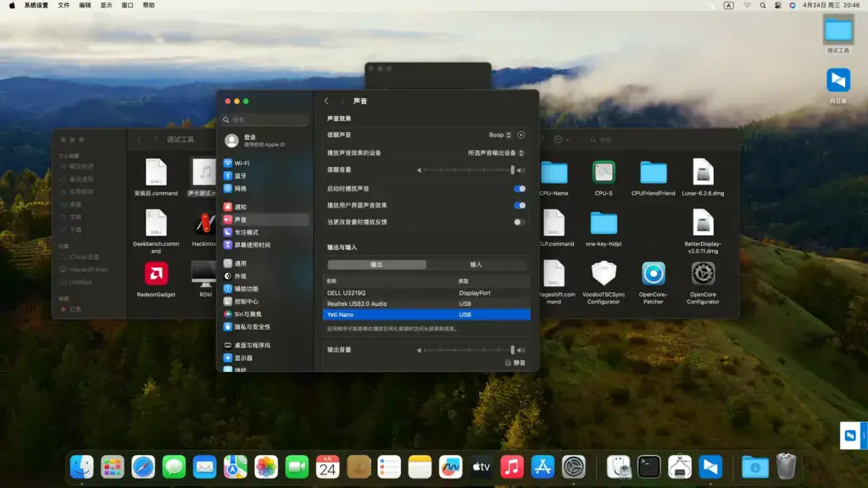868x488 pixels.
Task: Open 辅助功能 in the sidebar
Action: 265,289
